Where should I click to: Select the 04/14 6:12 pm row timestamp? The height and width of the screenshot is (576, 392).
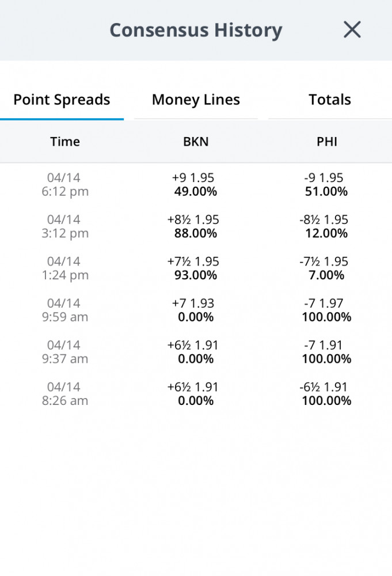point(65,184)
